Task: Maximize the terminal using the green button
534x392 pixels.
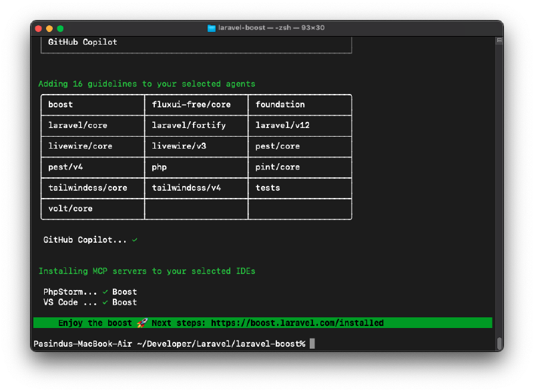Action: click(60, 28)
